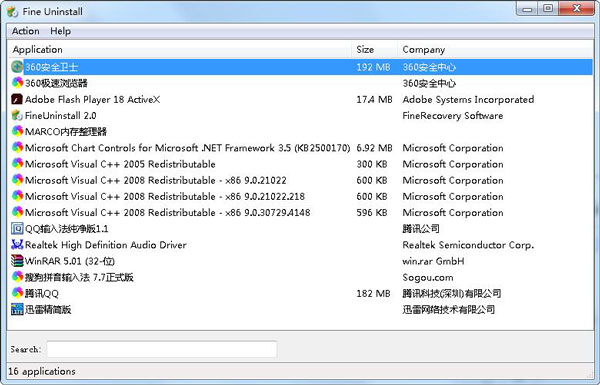This screenshot has width=600, height=385.
Task: Select the QQ输入法纯净版1.1 entry
Action: coord(67,229)
